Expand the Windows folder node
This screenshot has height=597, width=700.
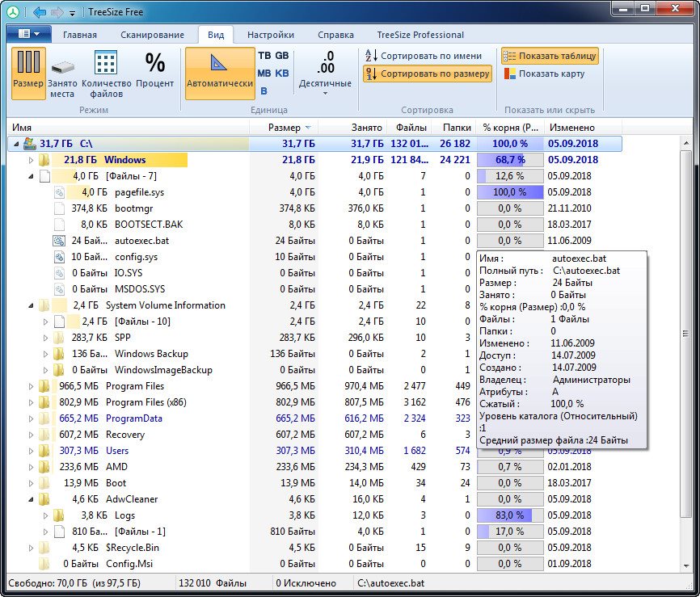(x=32, y=160)
